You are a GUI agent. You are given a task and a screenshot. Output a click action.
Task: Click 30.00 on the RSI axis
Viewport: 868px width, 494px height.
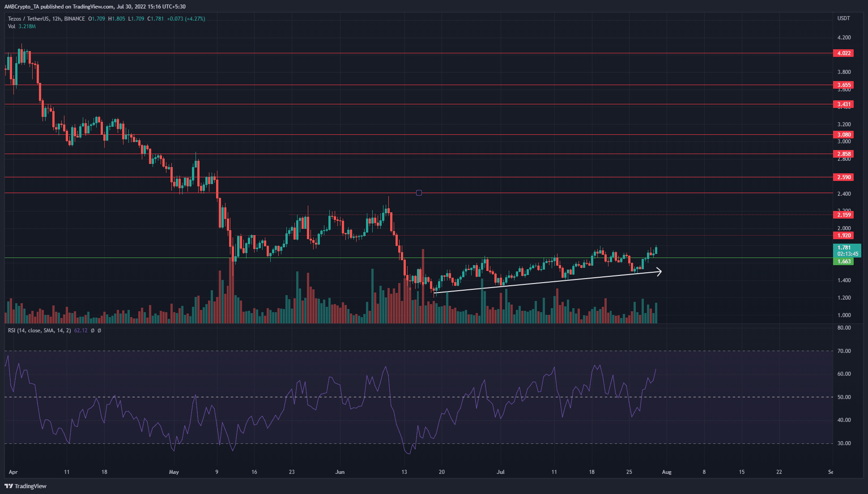tap(844, 443)
